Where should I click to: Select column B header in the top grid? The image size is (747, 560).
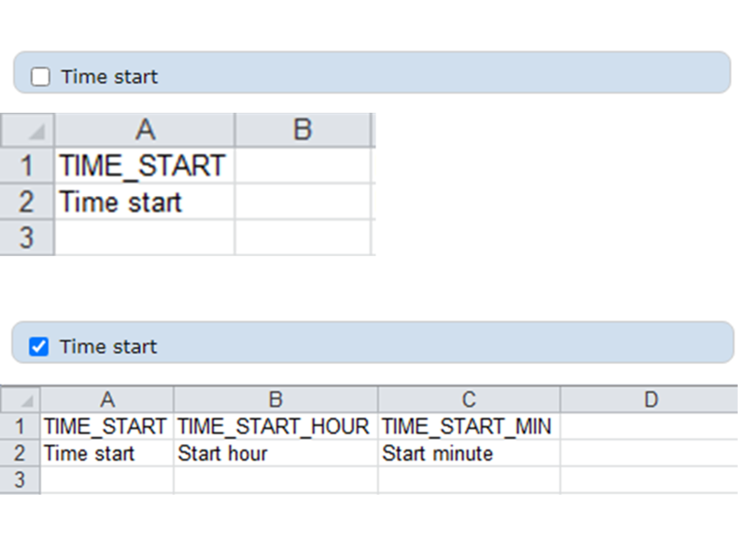304,130
